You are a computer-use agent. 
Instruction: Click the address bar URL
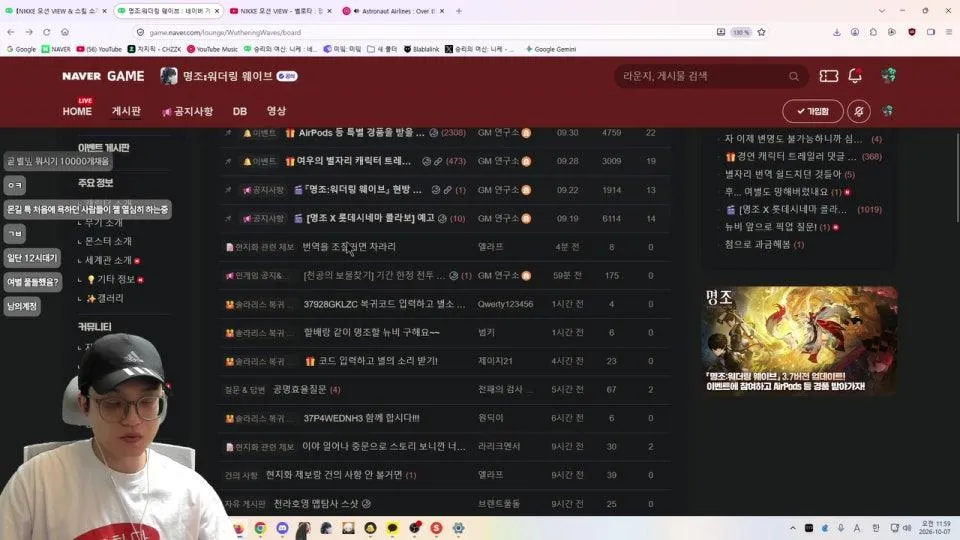(x=225, y=32)
